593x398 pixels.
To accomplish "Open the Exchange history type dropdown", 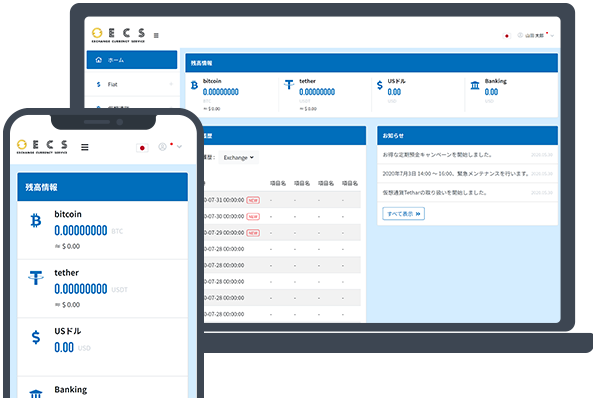I will point(239,157).
